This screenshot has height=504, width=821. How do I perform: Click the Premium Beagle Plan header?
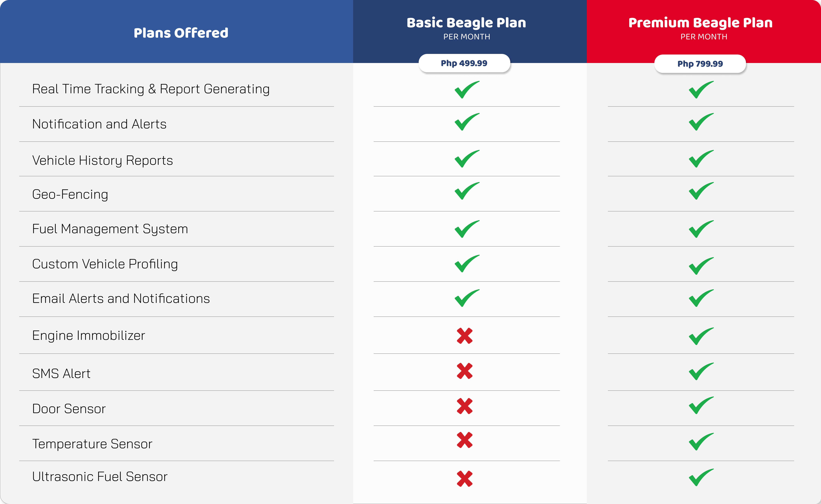coord(700,23)
